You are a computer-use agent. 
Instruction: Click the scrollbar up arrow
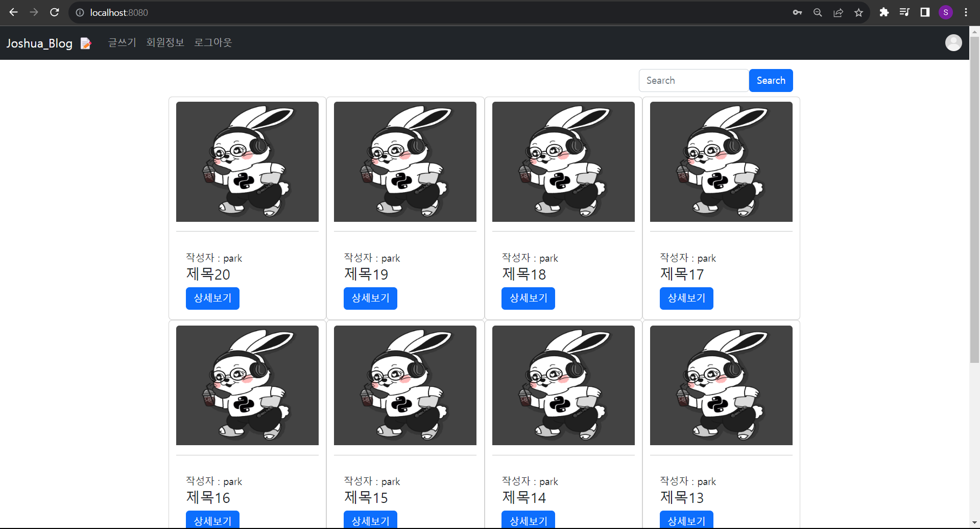[x=974, y=31]
